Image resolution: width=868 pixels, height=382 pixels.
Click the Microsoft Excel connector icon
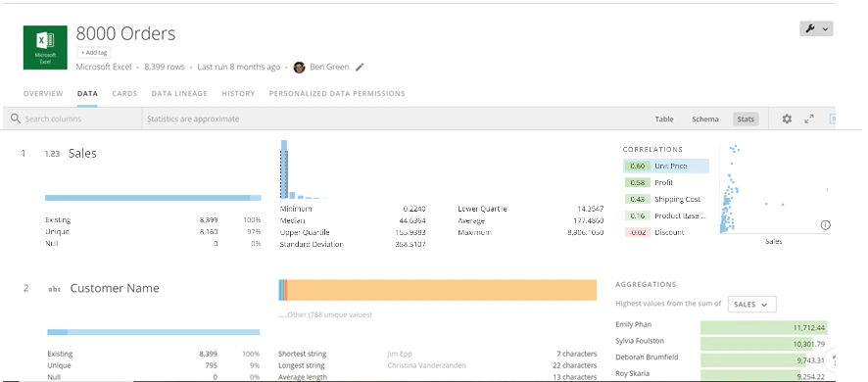pos(45,47)
